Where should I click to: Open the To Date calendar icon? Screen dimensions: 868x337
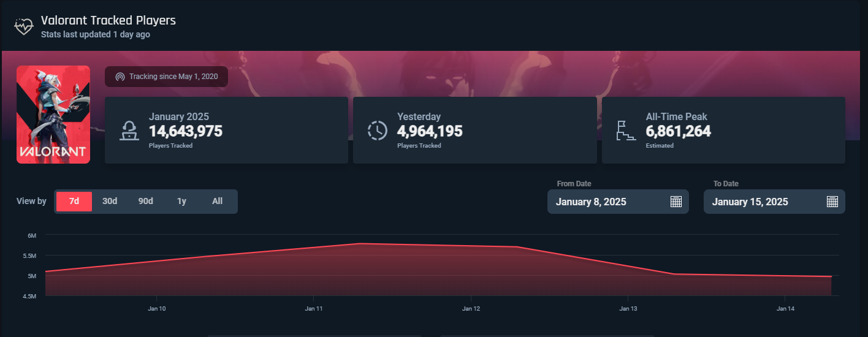[832, 202]
